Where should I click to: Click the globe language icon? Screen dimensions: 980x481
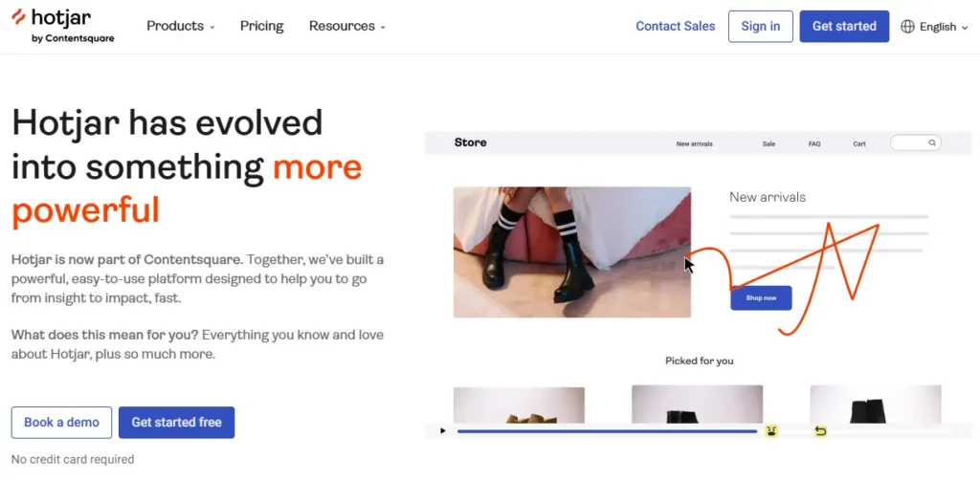907,27
